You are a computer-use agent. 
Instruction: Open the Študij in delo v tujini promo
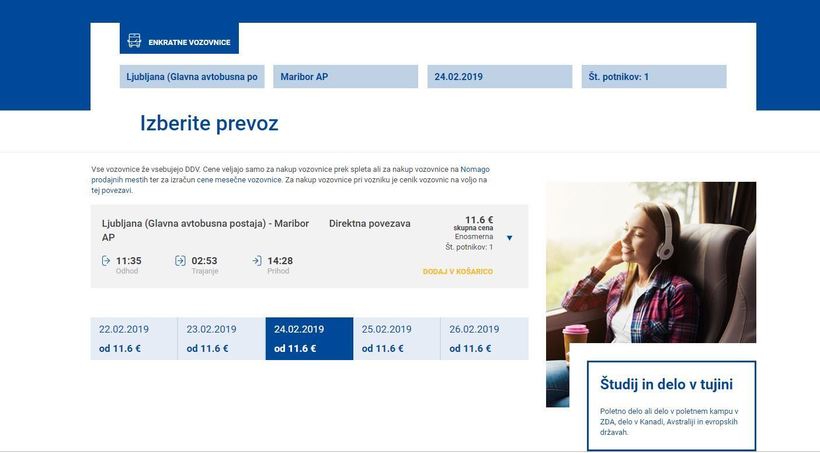point(671,405)
